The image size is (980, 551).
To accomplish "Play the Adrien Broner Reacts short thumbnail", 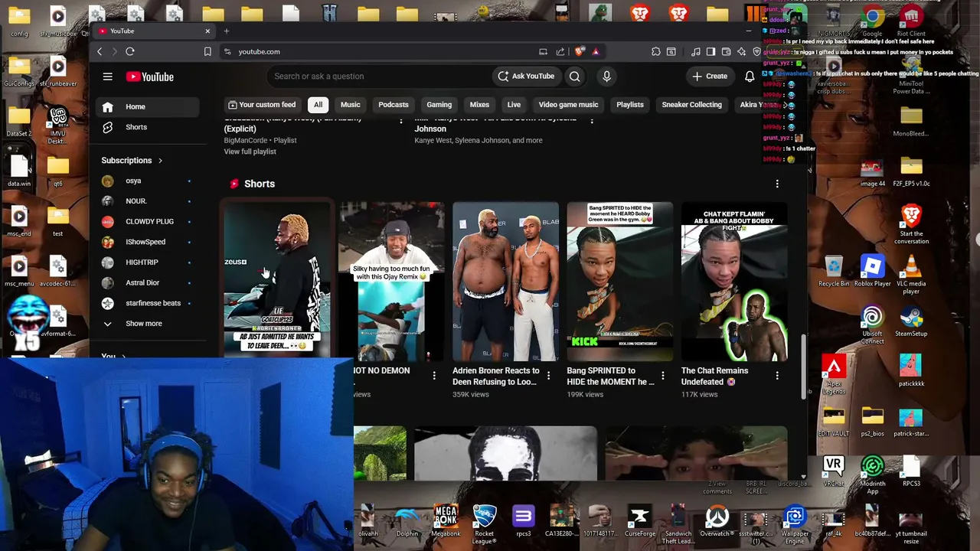I will [505, 281].
